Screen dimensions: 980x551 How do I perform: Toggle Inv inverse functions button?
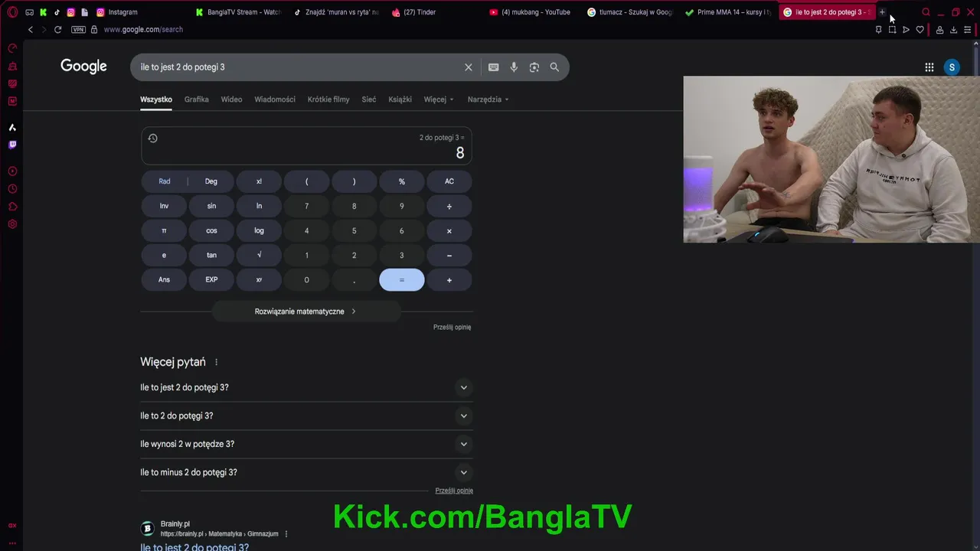pos(164,206)
